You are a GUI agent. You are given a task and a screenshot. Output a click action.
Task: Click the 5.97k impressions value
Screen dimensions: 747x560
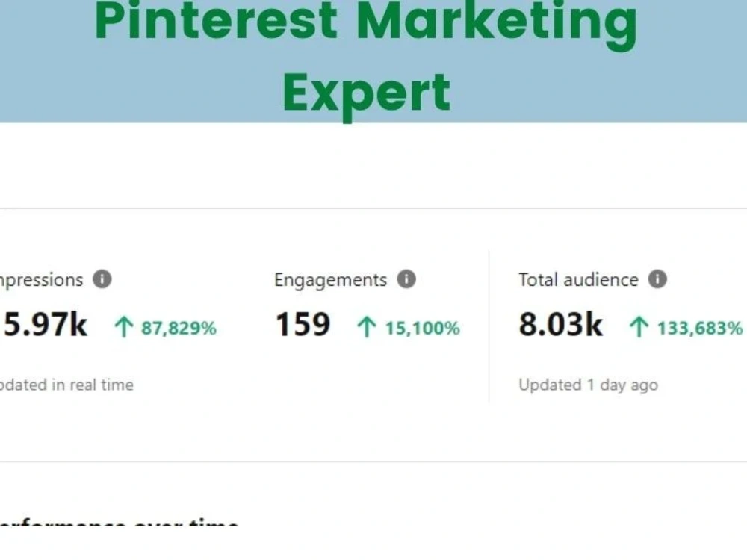45,325
